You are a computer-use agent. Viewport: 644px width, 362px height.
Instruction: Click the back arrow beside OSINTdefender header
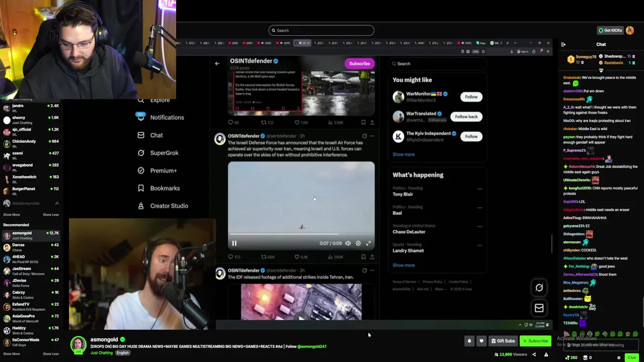217,63
